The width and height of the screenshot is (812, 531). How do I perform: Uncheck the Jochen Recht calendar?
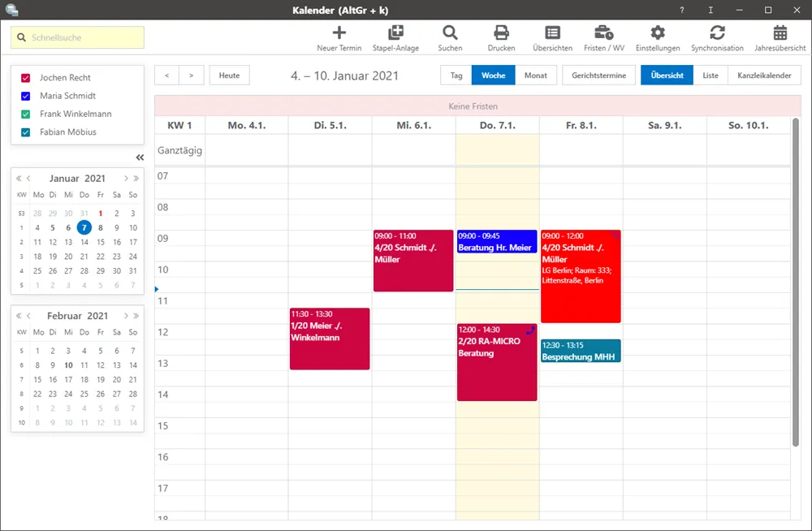tap(25, 78)
